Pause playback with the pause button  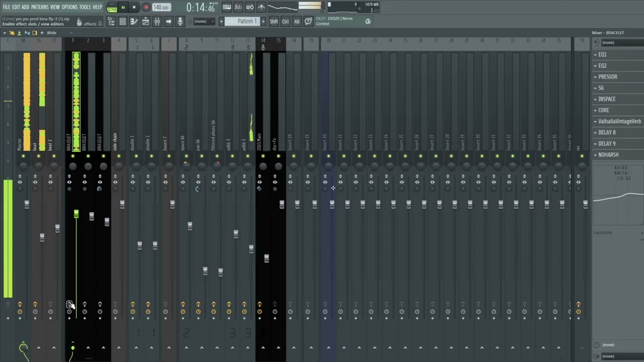(x=123, y=8)
